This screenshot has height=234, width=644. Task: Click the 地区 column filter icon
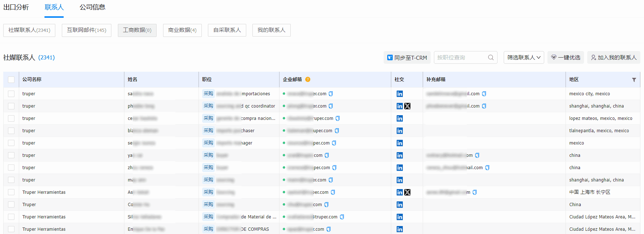tap(634, 80)
